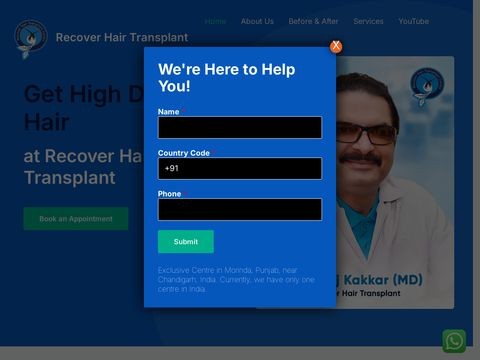Image resolution: width=480 pixels, height=360 pixels.
Task: Select the Country Code field showing +91
Action: 240,168
